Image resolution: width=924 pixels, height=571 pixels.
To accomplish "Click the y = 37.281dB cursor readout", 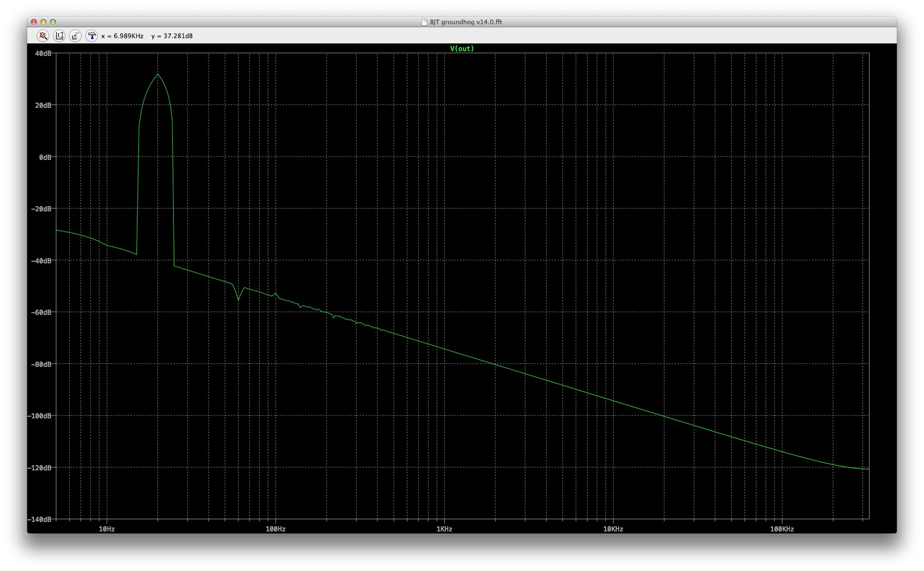I will [172, 36].
